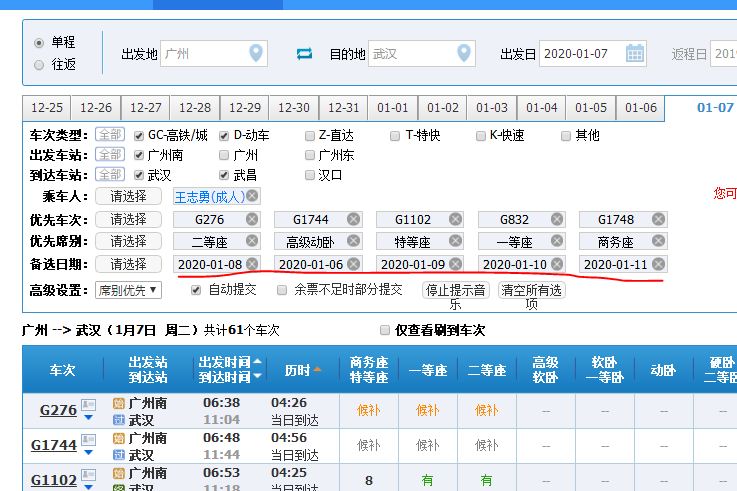This screenshot has height=491, width=737.
Task: Open train G1744 link
Action: click(x=54, y=445)
